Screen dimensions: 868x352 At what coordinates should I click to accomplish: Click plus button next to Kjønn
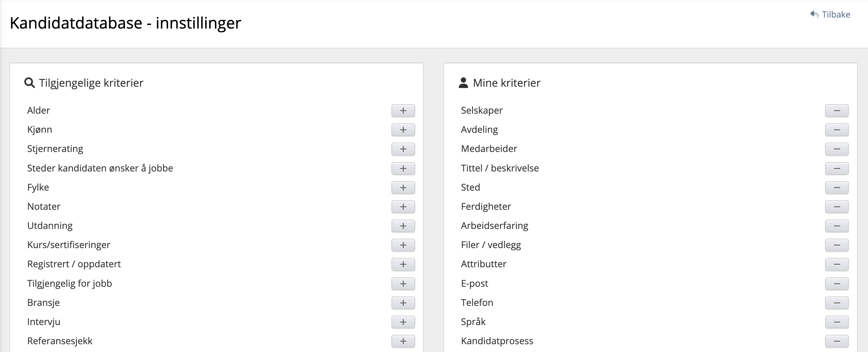pyautogui.click(x=403, y=130)
